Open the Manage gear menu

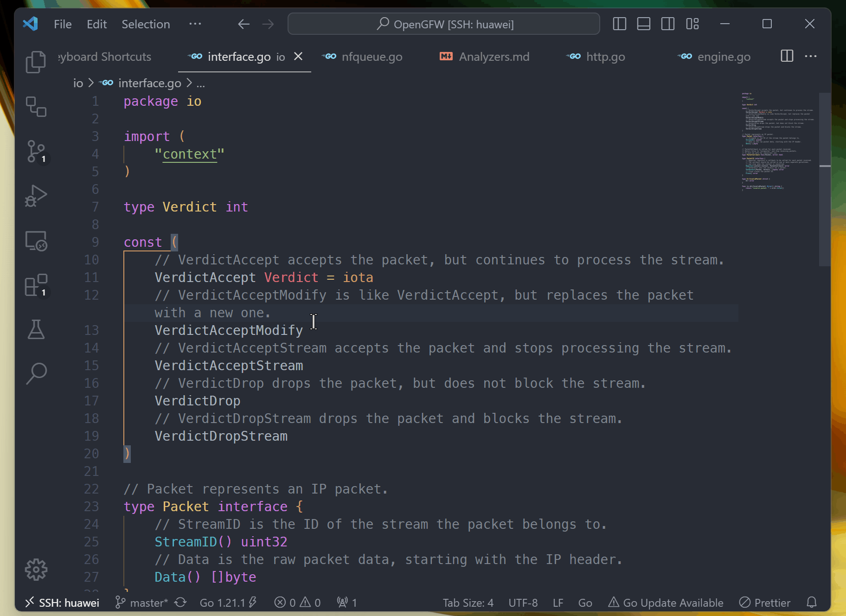click(36, 569)
